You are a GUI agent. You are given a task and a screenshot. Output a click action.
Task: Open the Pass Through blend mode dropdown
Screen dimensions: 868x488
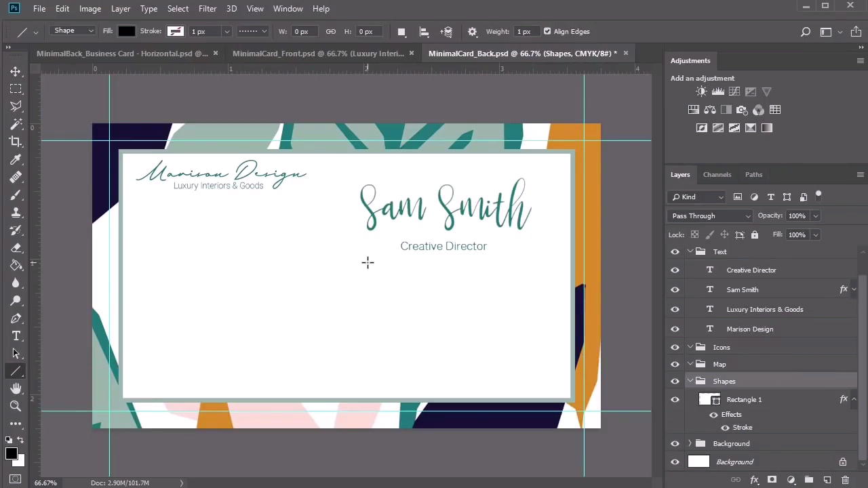(x=710, y=216)
